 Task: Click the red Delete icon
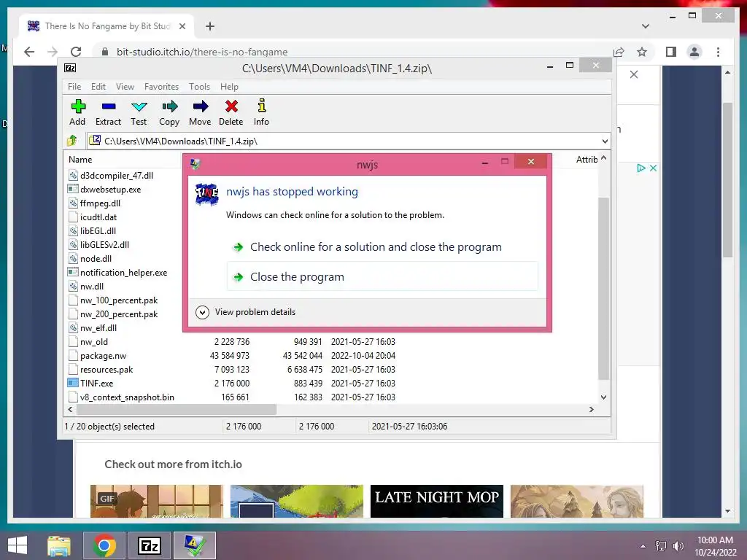coord(231,106)
